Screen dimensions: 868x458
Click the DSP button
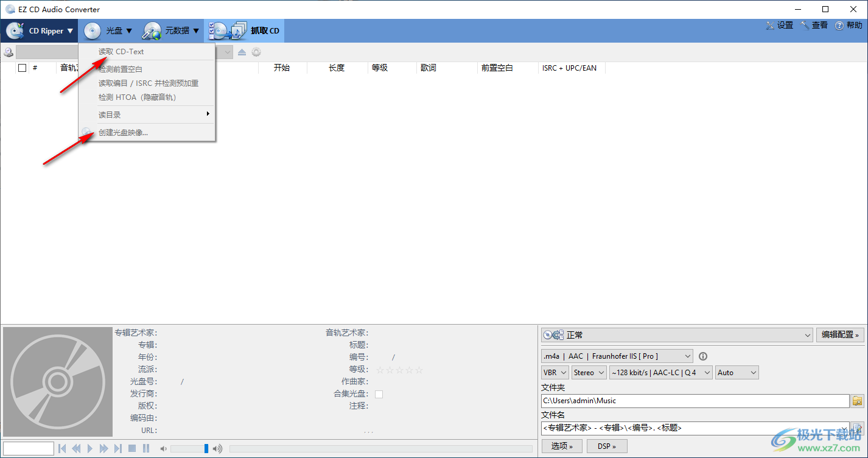[x=607, y=446]
